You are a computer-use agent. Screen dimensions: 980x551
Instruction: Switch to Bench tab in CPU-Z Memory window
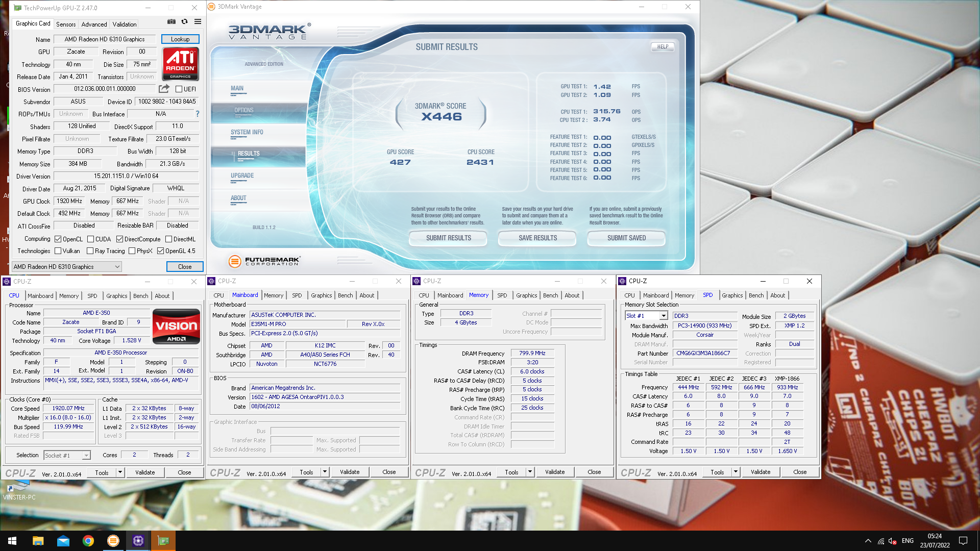coord(551,295)
